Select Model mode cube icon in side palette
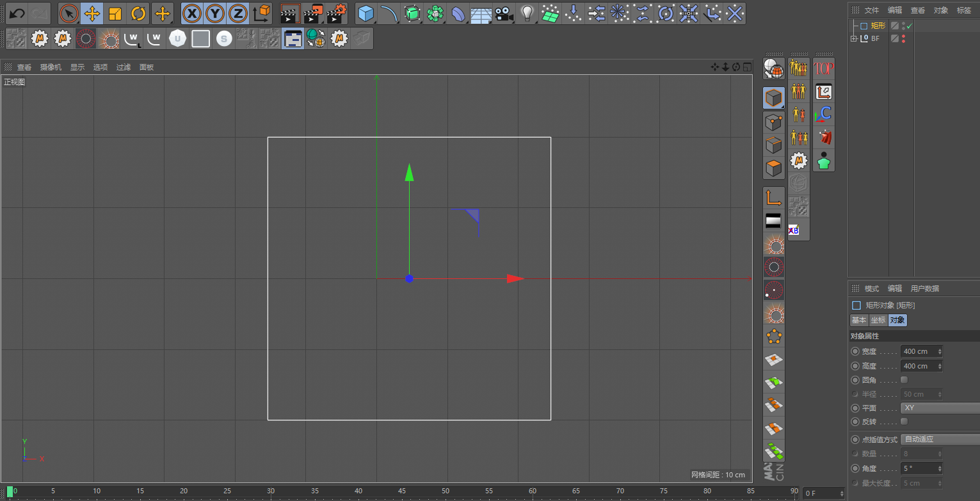This screenshot has width=980, height=501. coord(774,98)
